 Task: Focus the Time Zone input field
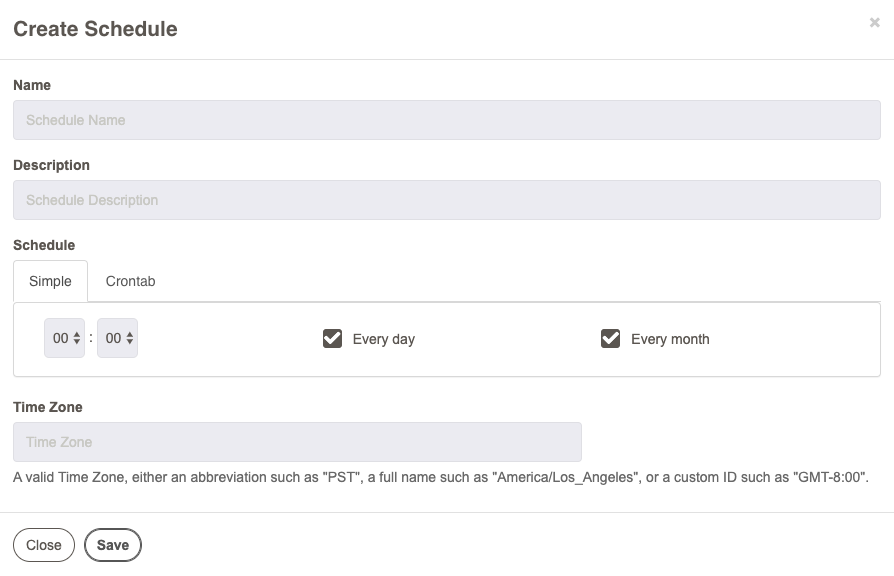click(297, 441)
